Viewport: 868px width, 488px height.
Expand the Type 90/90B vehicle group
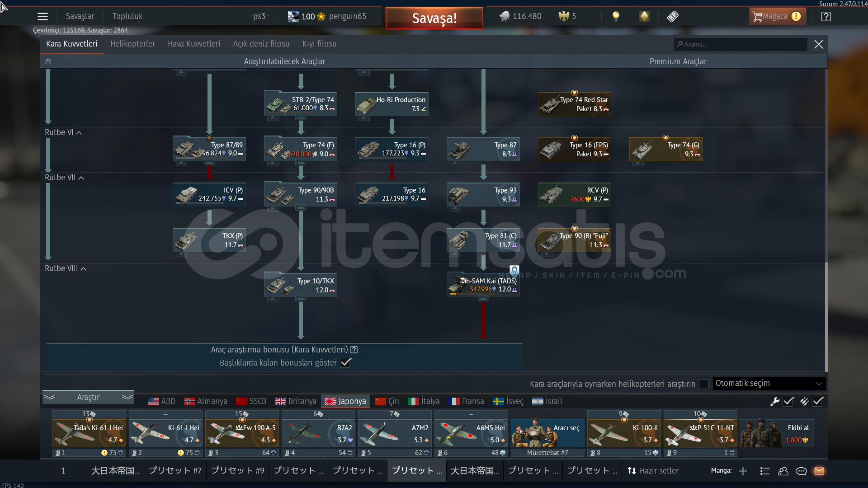point(301,208)
